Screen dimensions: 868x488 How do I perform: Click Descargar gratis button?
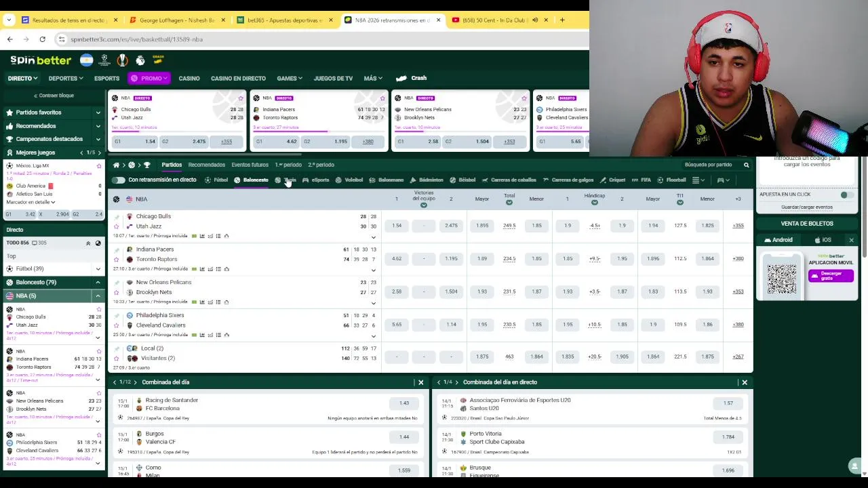[x=831, y=276]
